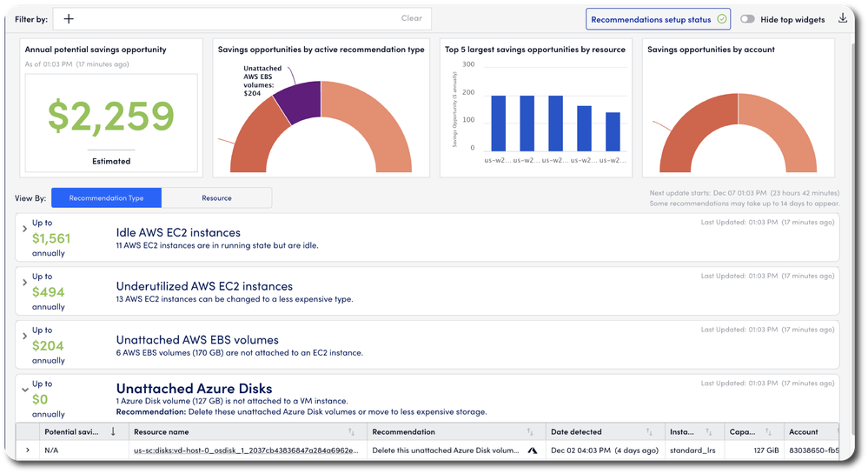Click the download icon at top right
The width and height of the screenshot is (868, 474).
(842, 18)
